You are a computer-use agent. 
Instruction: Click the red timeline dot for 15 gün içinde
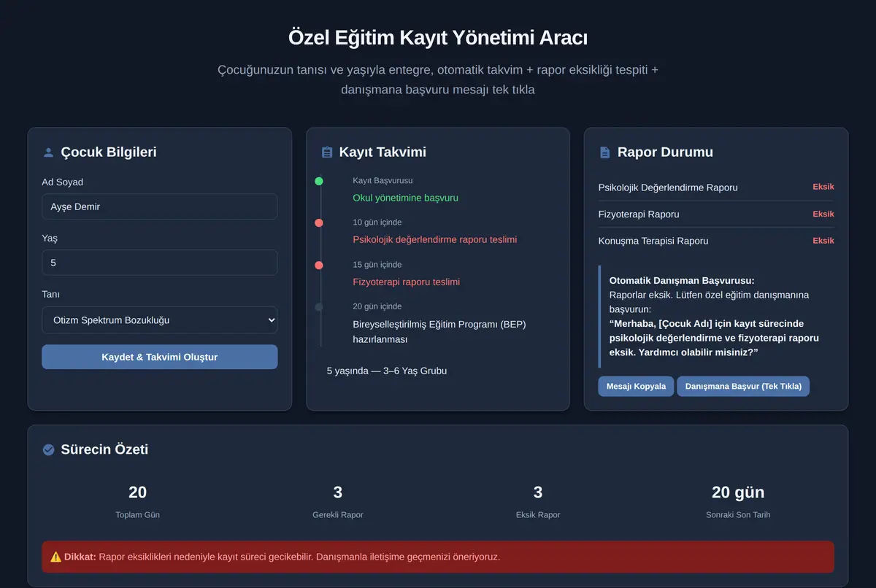[x=319, y=265]
